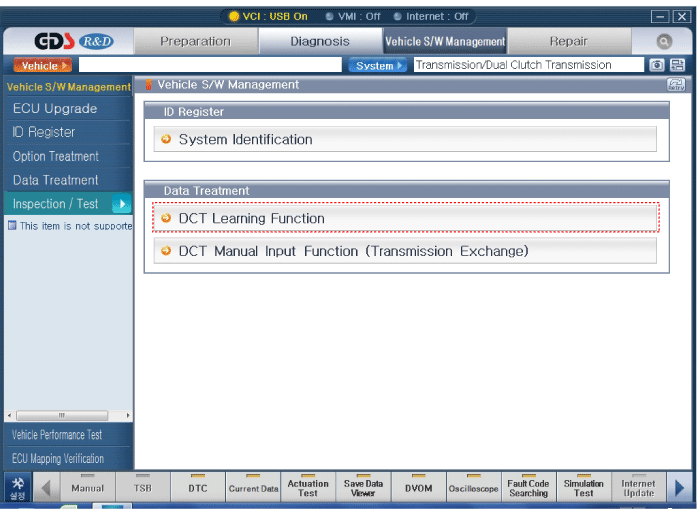
Task: Click the screen capture camera icon
Action: [x=656, y=65]
